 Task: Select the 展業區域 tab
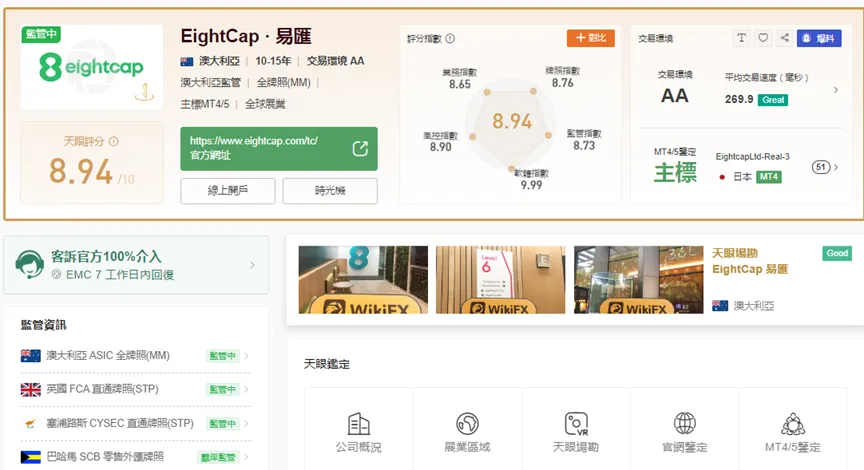467,432
